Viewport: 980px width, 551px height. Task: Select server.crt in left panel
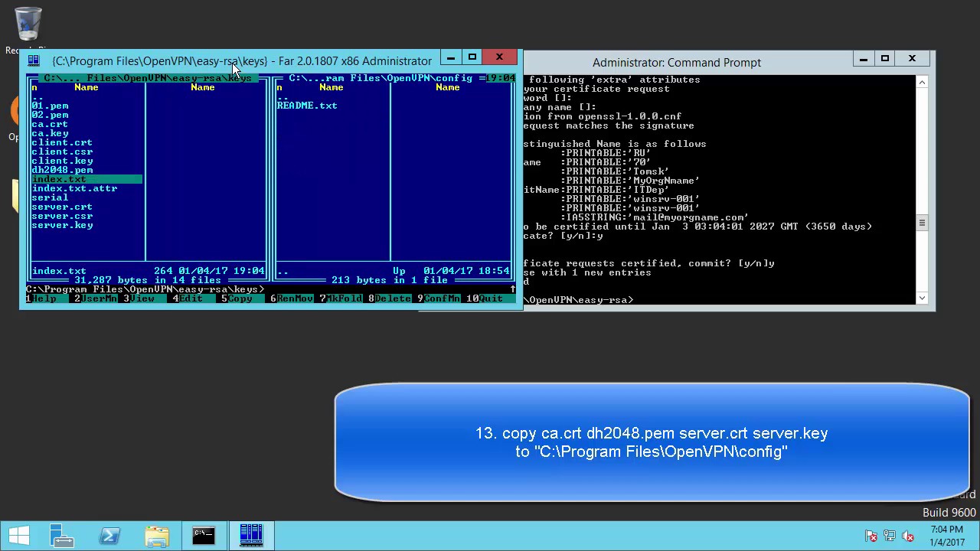(x=62, y=207)
